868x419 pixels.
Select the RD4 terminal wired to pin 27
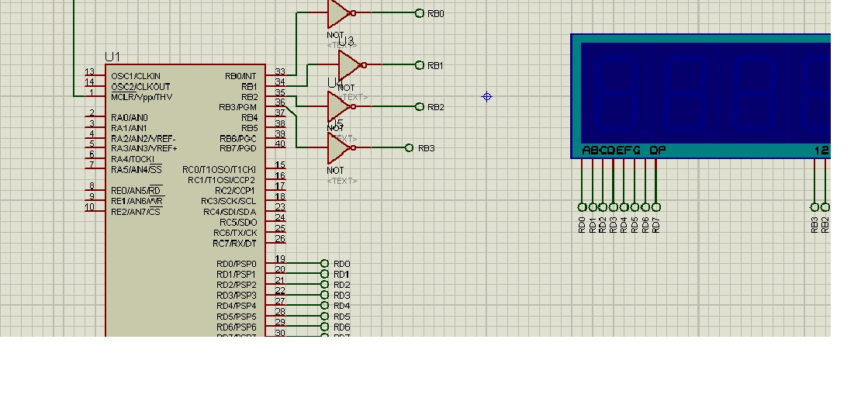click(x=325, y=306)
